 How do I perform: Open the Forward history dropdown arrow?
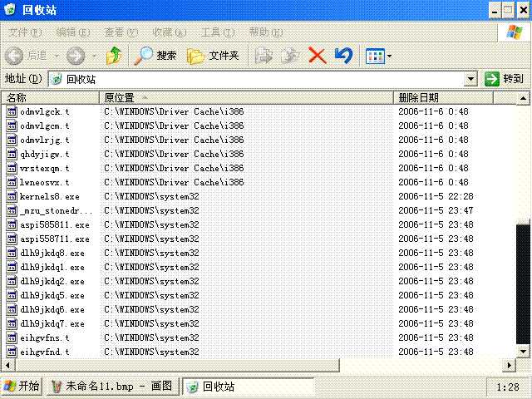point(94,56)
